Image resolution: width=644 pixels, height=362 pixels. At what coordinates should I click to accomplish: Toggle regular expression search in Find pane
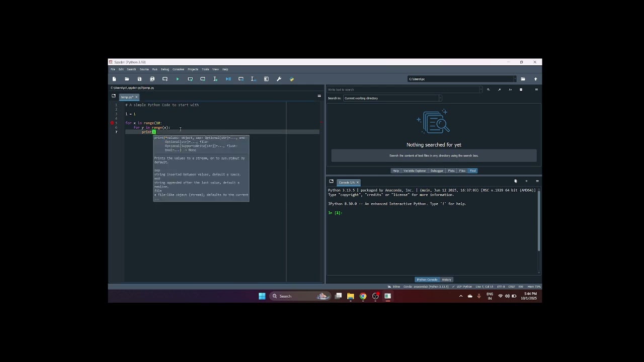(499, 89)
